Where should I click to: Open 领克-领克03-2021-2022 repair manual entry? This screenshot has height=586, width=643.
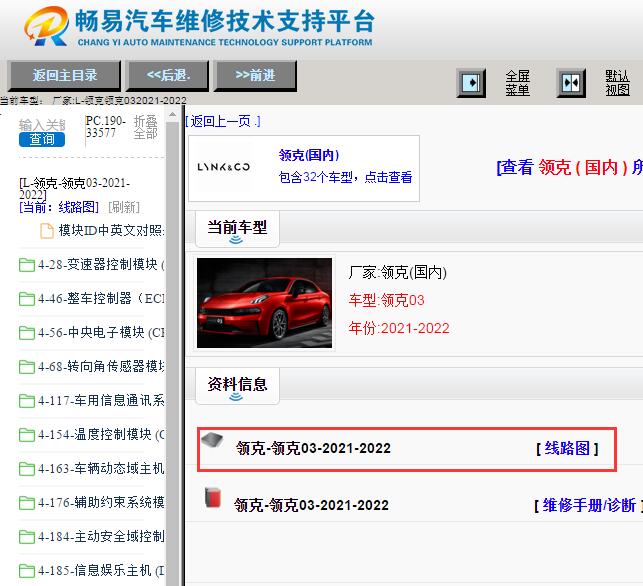[311, 505]
